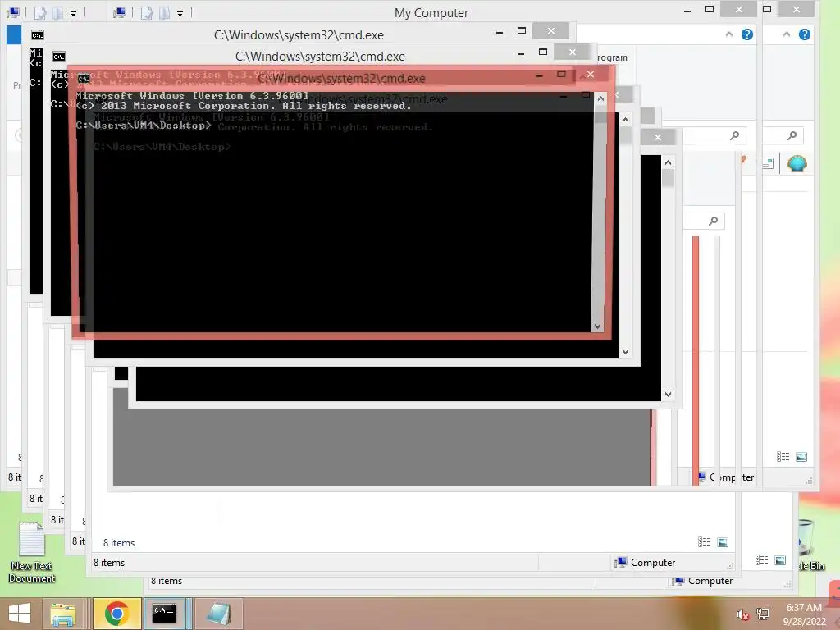Open the network tray icon

coord(762,614)
